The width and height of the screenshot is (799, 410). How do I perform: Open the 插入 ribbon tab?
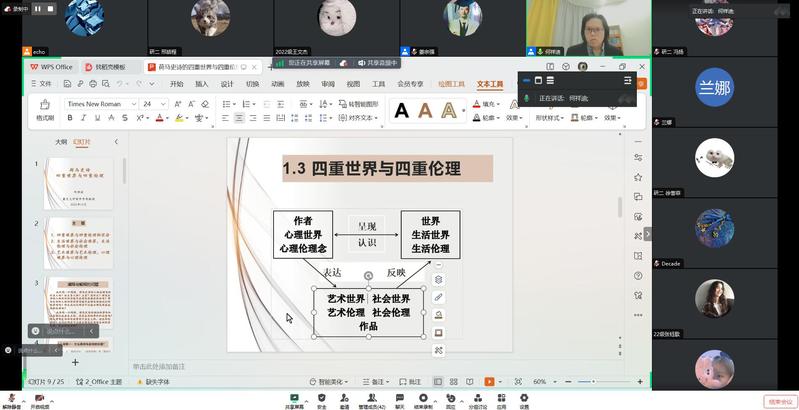click(x=202, y=84)
